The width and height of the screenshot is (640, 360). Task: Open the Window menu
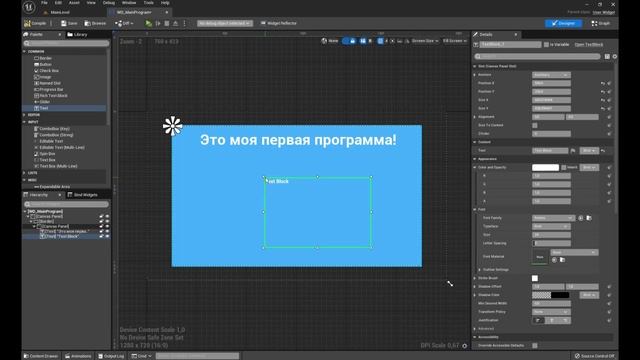coord(129,3)
